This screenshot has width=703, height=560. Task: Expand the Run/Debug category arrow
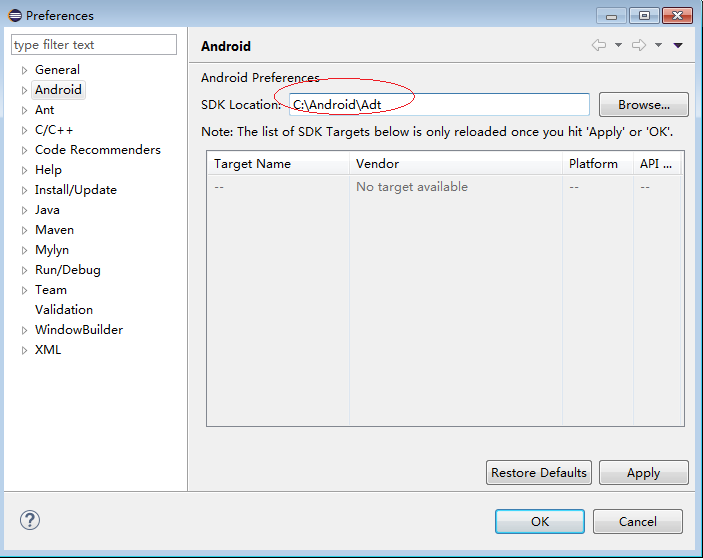(24, 270)
